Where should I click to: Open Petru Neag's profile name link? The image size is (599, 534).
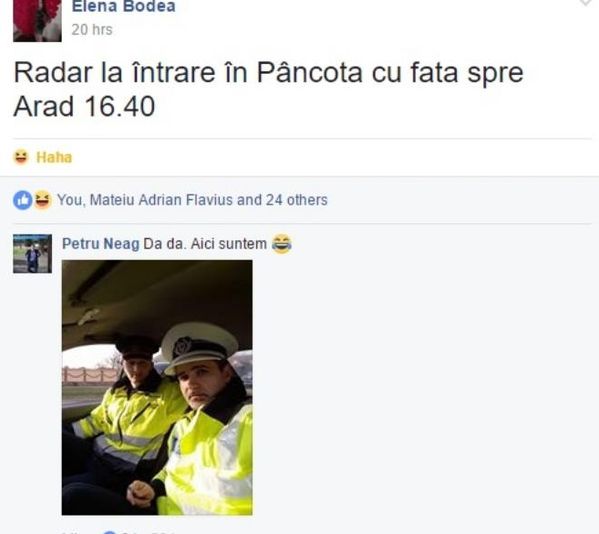pos(100,244)
